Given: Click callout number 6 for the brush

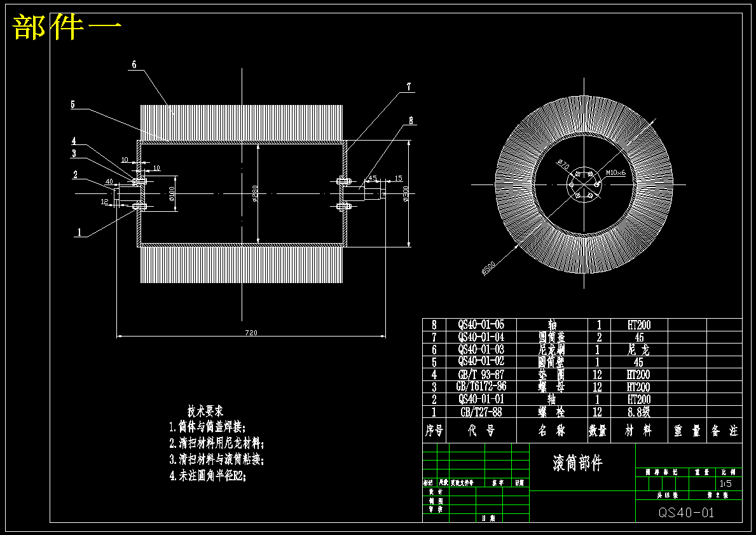Looking at the screenshot, I should pyautogui.click(x=134, y=64).
